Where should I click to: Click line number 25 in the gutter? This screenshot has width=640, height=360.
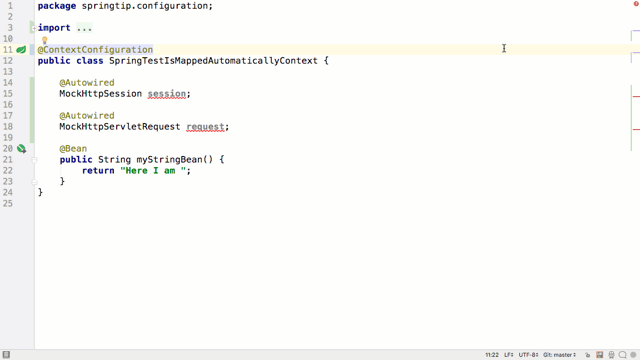(8, 204)
